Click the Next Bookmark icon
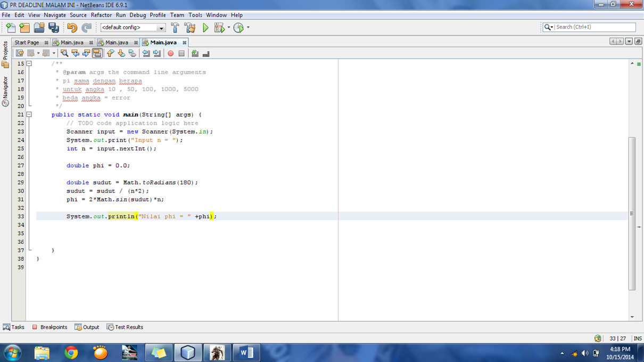This screenshot has height=362, width=644. coord(121,53)
